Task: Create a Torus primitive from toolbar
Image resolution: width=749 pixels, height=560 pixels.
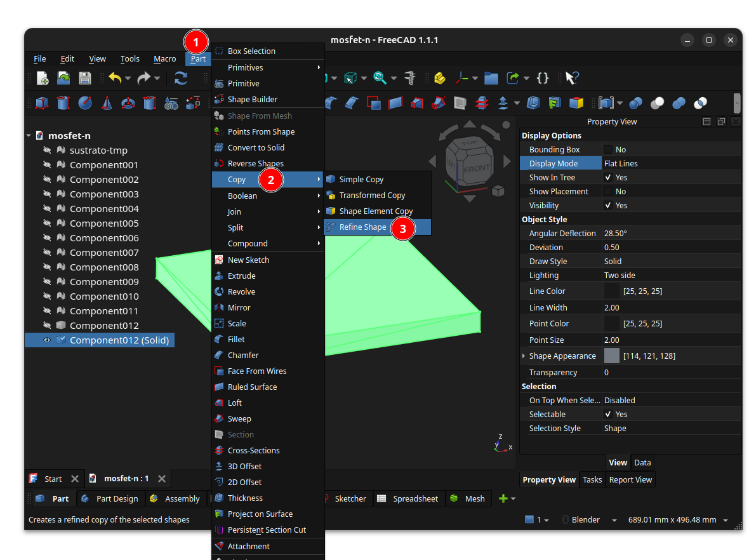Action: (128, 103)
